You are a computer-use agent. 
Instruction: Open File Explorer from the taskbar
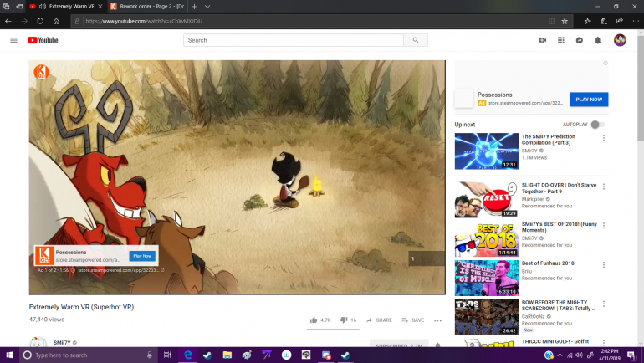click(227, 355)
